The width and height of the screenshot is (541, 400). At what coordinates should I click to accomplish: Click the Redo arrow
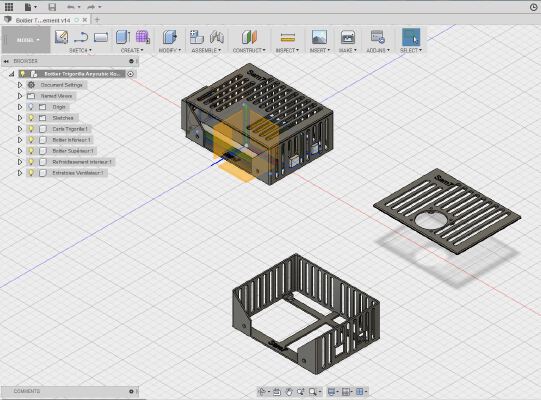coord(91,7)
